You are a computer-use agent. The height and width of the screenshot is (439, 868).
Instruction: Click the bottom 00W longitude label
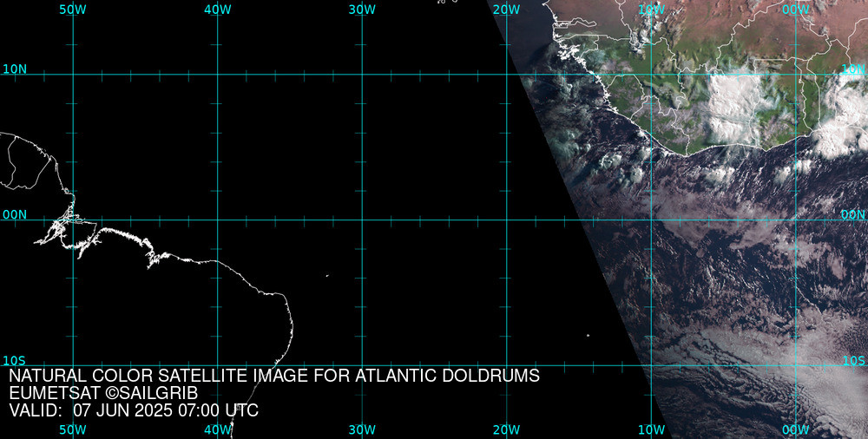(796, 430)
